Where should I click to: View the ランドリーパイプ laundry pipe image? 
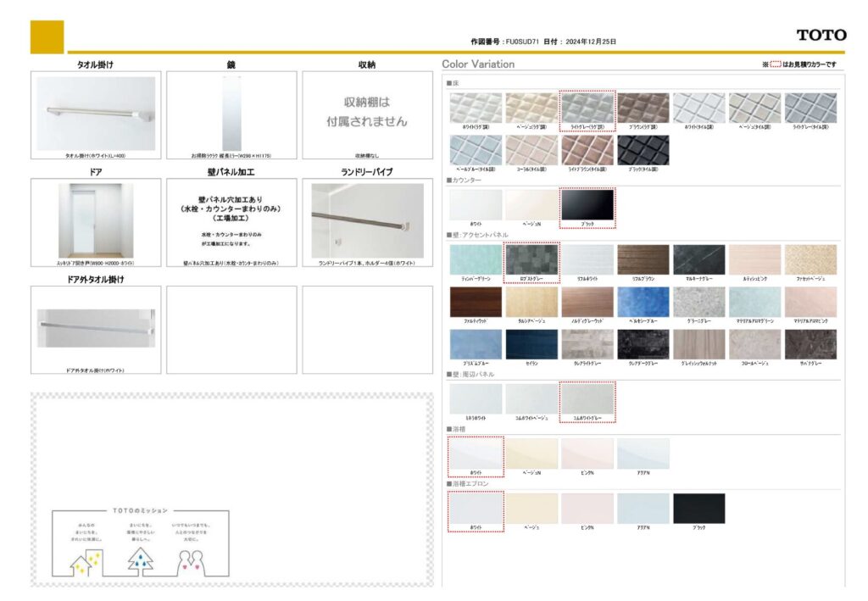[x=367, y=220]
